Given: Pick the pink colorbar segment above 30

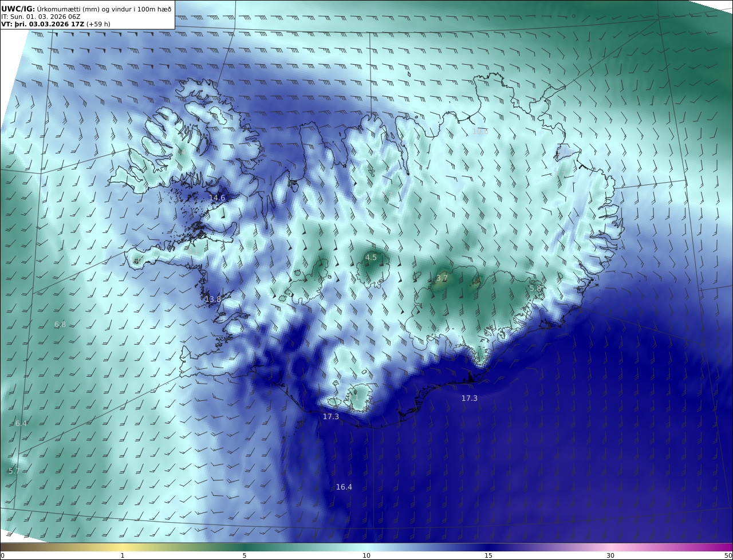Looking at the screenshot, I should (x=610, y=547).
